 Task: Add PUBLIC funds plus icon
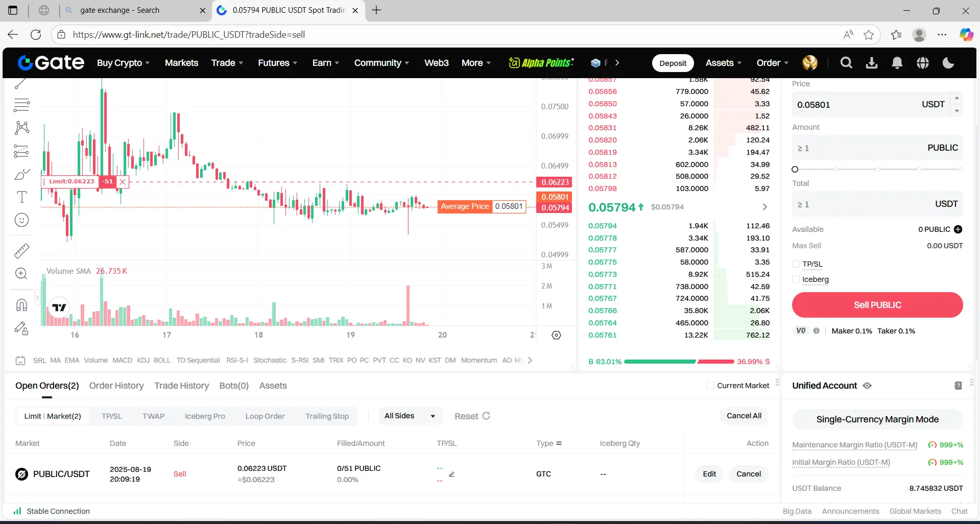click(x=958, y=229)
